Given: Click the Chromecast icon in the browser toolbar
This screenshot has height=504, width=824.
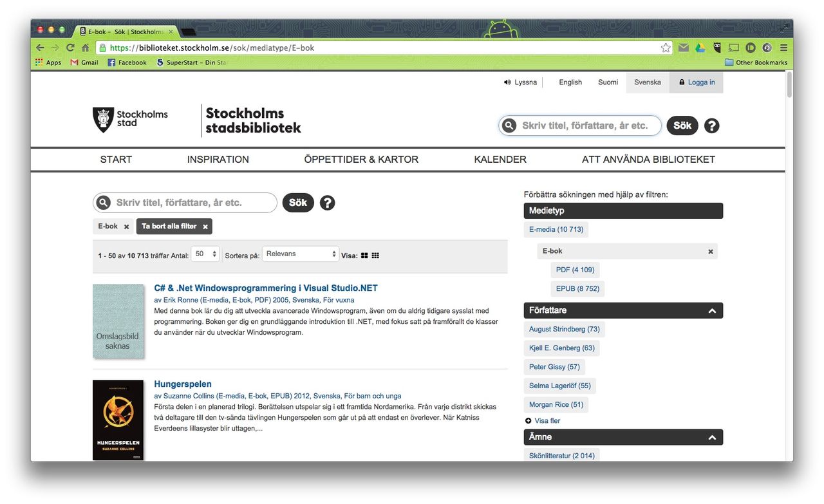Looking at the screenshot, I should pyautogui.click(x=733, y=47).
